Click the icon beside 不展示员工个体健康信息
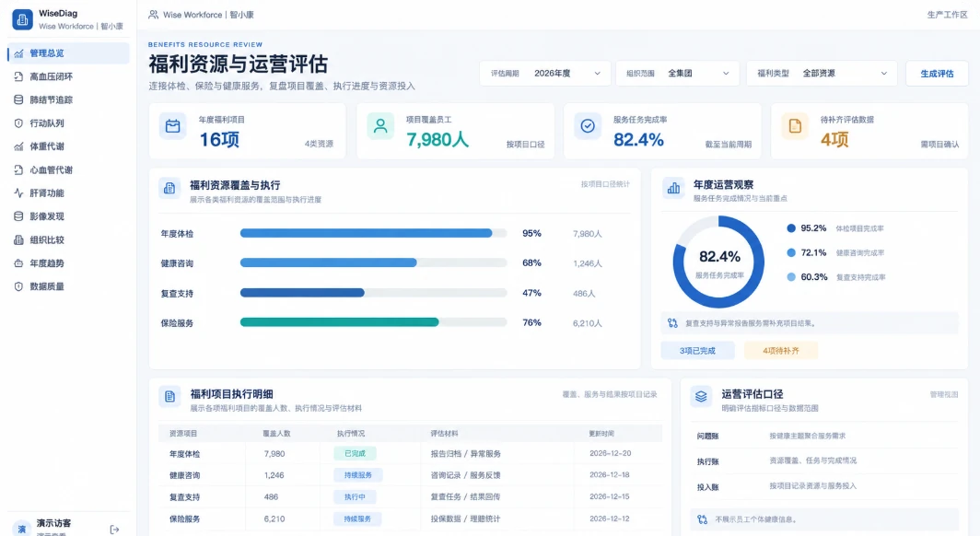980x536 pixels. point(703,519)
